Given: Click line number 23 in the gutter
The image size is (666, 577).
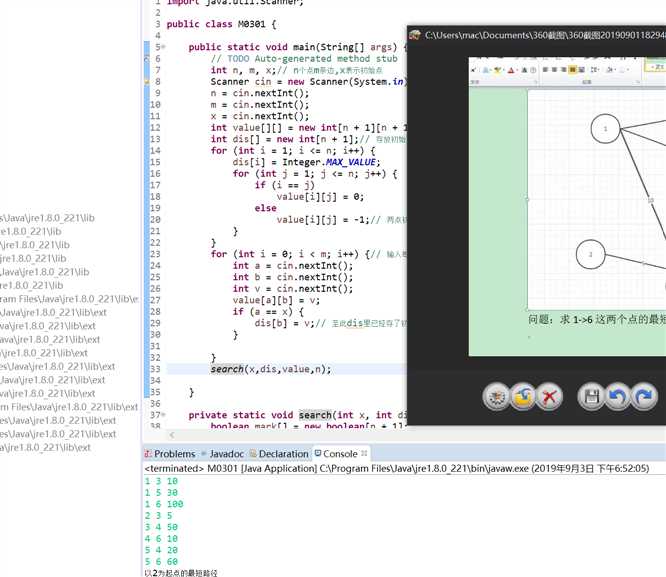Looking at the screenshot, I should 155,254.
